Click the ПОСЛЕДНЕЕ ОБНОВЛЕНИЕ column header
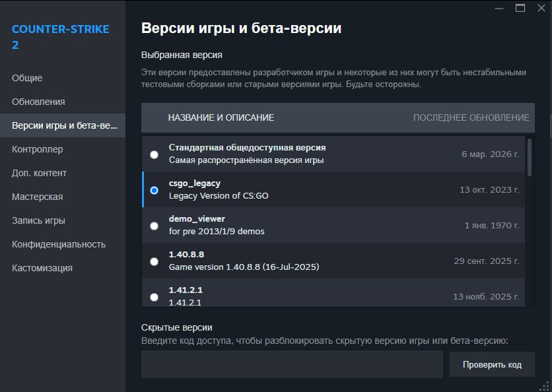 pos(471,118)
